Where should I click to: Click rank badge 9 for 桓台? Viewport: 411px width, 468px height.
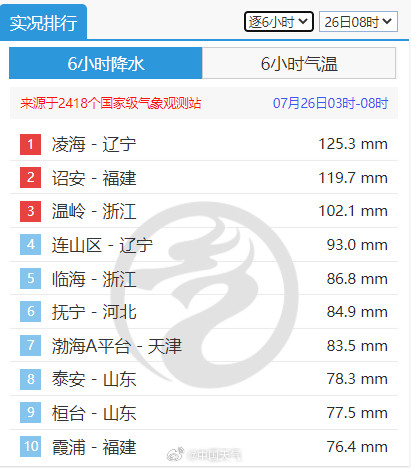click(30, 413)
